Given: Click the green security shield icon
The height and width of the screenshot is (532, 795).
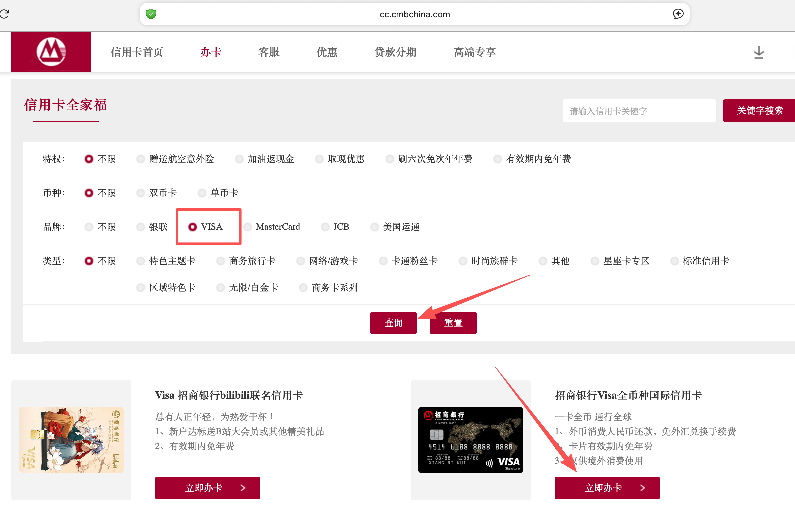Looking at the screenshot, I should [151, 14].
